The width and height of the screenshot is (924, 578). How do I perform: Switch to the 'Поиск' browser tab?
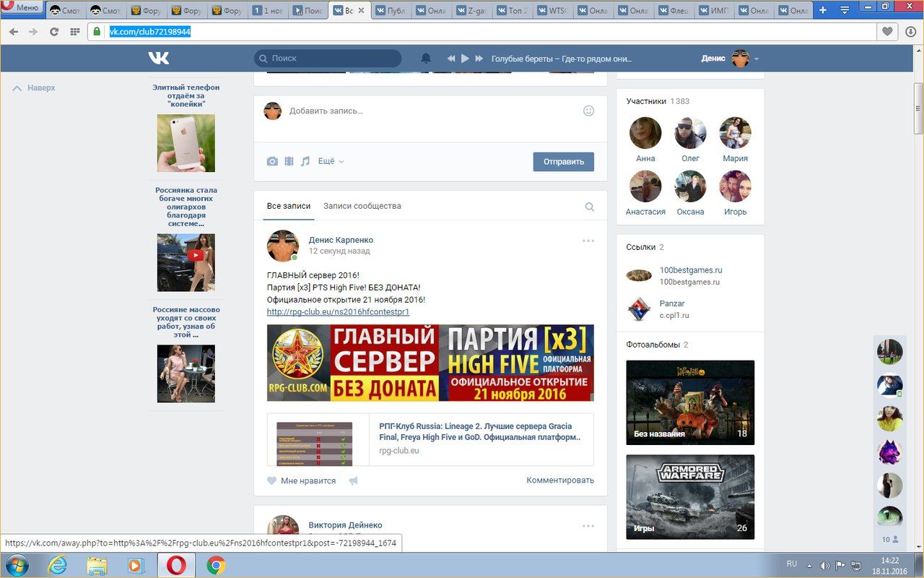(308, 11)
